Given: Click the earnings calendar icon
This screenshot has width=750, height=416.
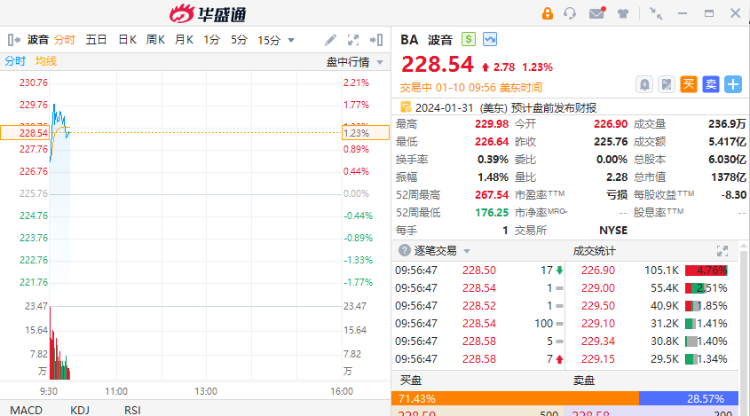Looking at the screenshot, I should pyautogui.click(x=406, y=107).
